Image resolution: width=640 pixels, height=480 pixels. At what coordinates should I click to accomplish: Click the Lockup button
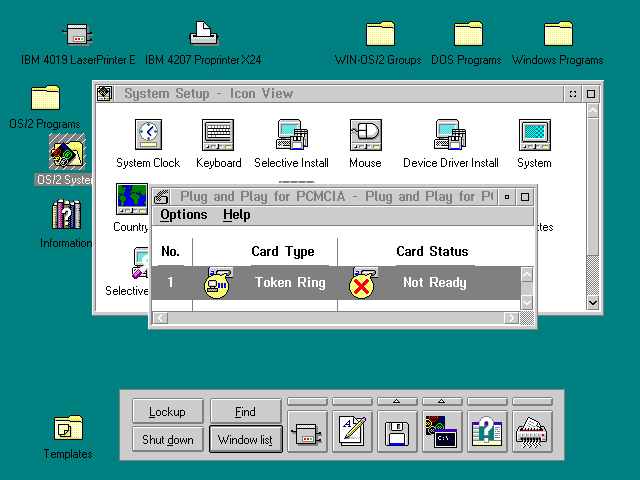coord(167,411)
